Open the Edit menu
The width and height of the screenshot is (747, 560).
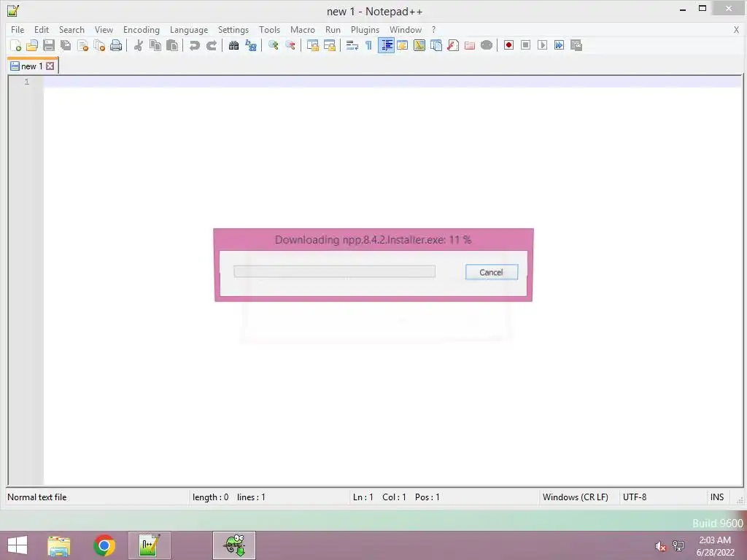pyautogui.click(x=42, y=29)
